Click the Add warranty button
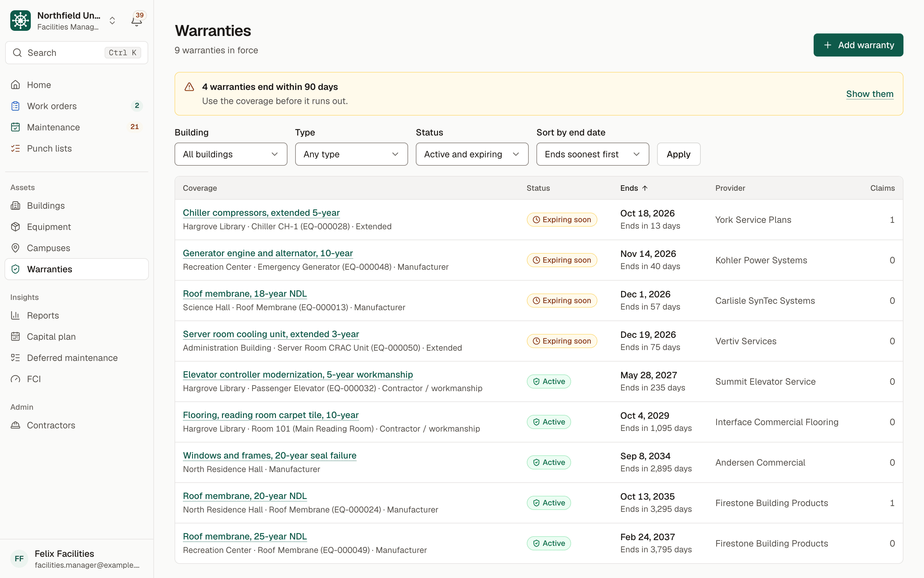This screenshot has width=924, height=578. pyautogui.click(x=858, y=45)
